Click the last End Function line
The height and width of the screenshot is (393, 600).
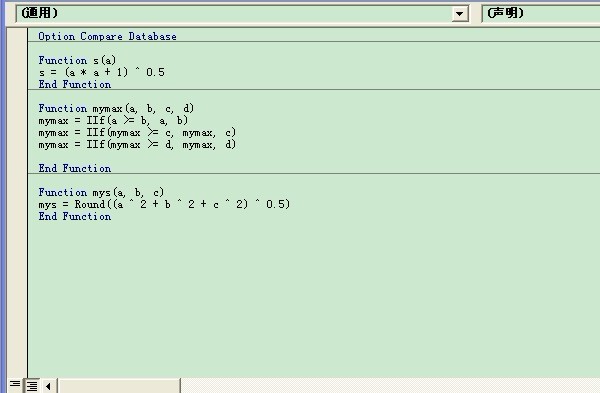click(x=75, y=216)
